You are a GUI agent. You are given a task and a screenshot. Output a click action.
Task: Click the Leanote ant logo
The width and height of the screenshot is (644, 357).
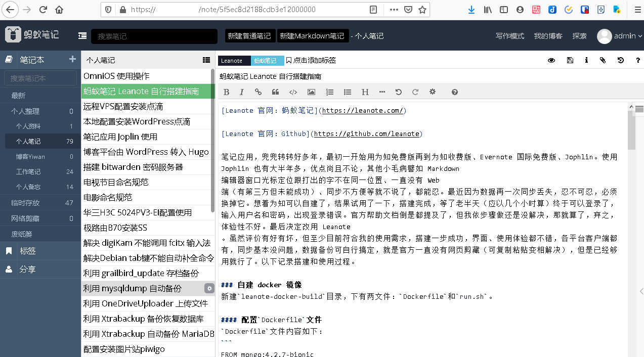32,35
